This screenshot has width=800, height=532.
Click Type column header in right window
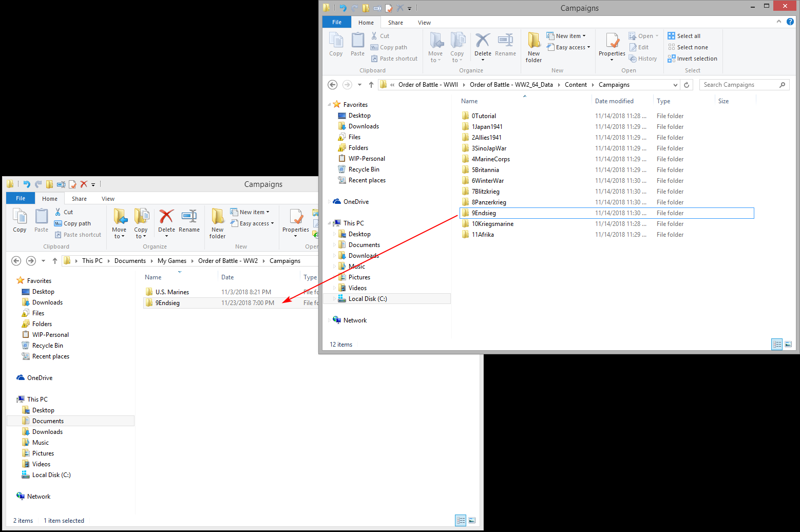(663, 101)
